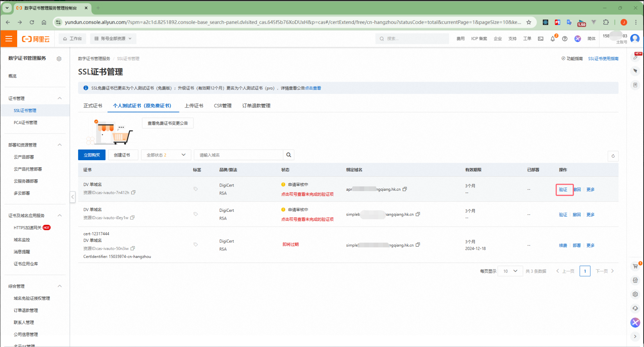Click the customer service headset icon
Viewport: 644px width, 347px height.
coord(635,308)
